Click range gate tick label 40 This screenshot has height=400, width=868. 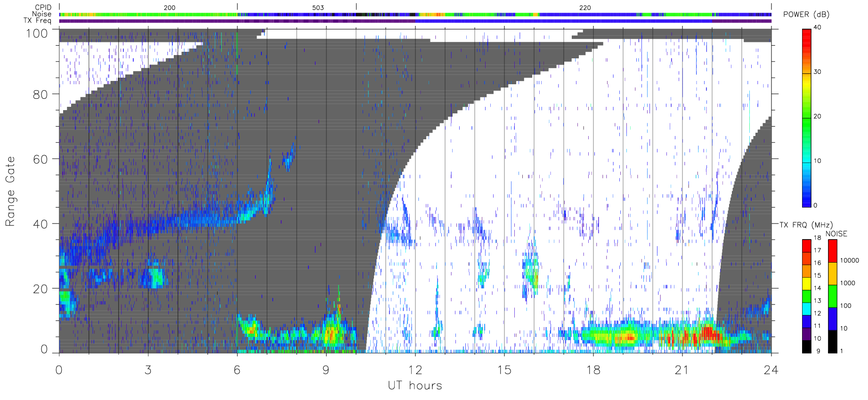pyautogui.click(x=41, y=224)
